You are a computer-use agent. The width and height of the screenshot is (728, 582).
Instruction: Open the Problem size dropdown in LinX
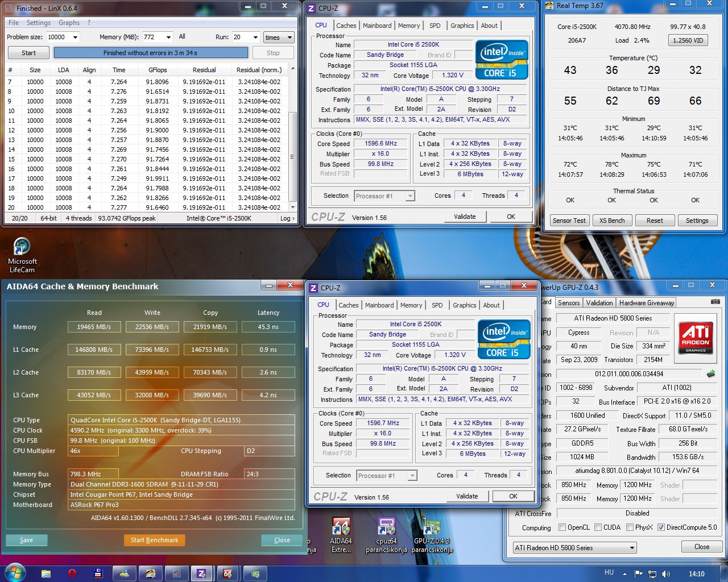(x=75, y=38)
